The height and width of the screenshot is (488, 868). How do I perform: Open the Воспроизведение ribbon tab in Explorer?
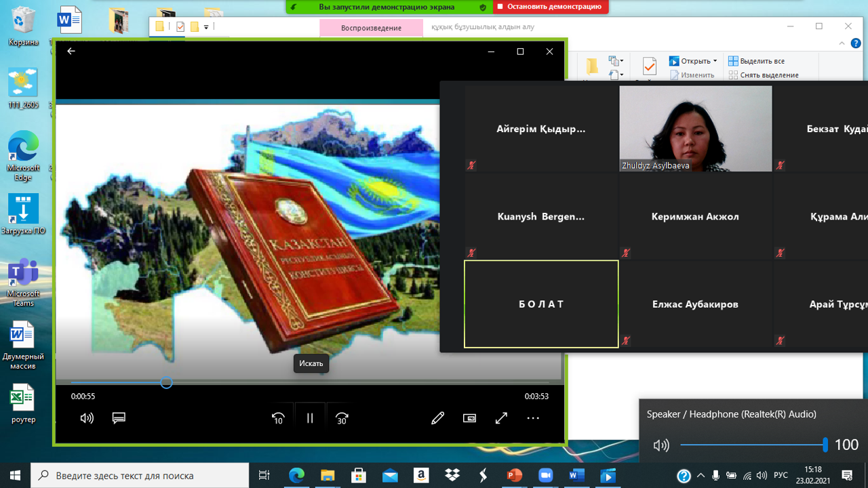tap(371, 28)
